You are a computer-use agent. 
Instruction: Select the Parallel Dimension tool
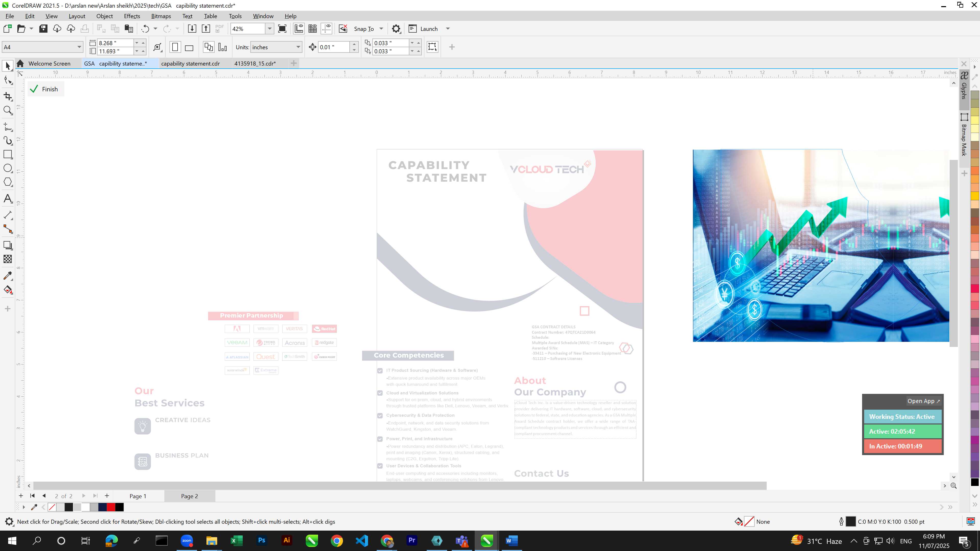(8, 215)
